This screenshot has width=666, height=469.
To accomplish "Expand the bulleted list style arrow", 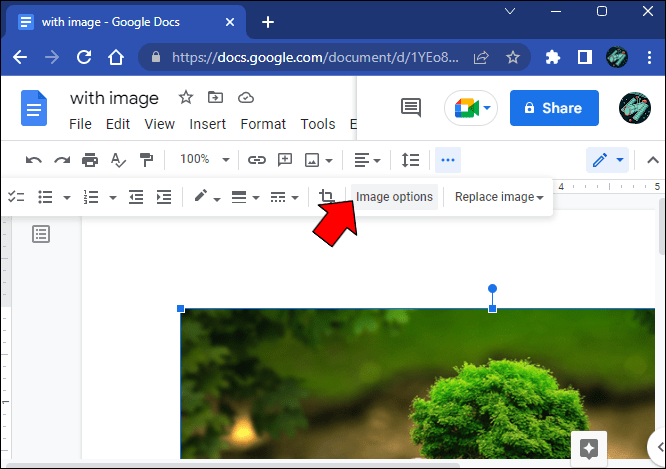I will [x=67, y=198].
